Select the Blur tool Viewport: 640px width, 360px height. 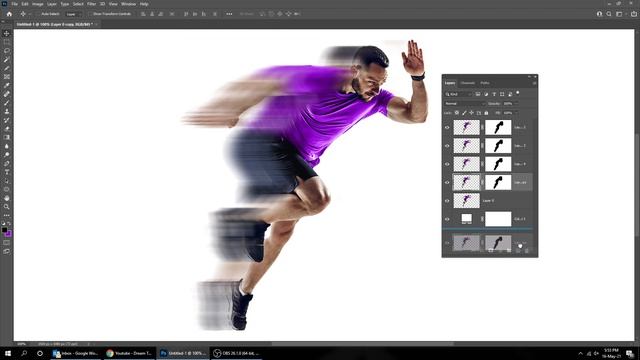click(x=7, y=146)
